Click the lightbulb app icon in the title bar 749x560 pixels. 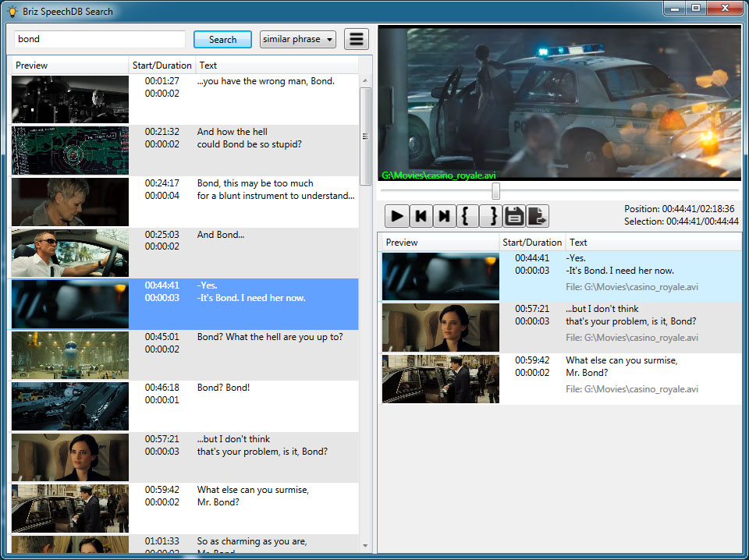12,12
